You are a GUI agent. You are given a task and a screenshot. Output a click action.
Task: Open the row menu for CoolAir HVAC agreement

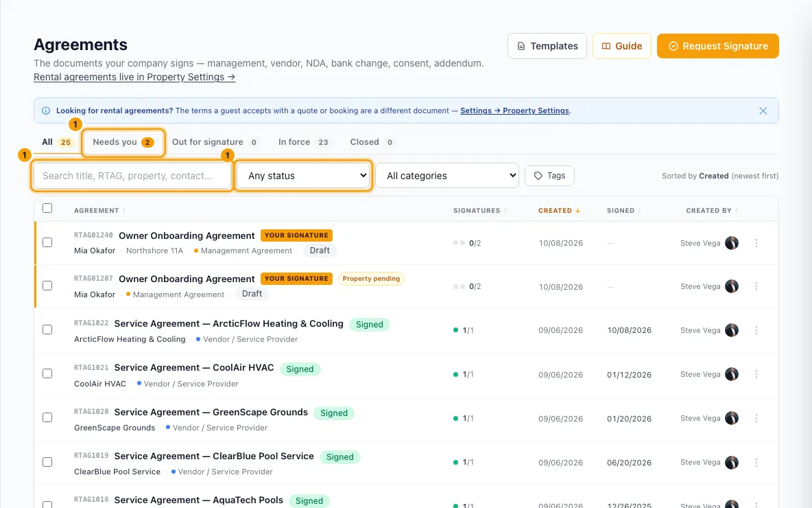[x=756, y=374]
